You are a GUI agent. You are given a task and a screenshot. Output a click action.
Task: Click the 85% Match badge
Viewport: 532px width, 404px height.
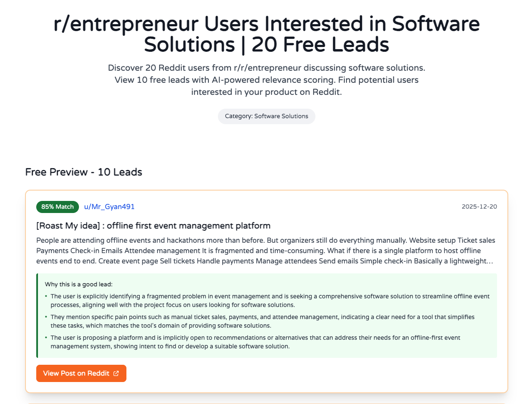(57, 207)
